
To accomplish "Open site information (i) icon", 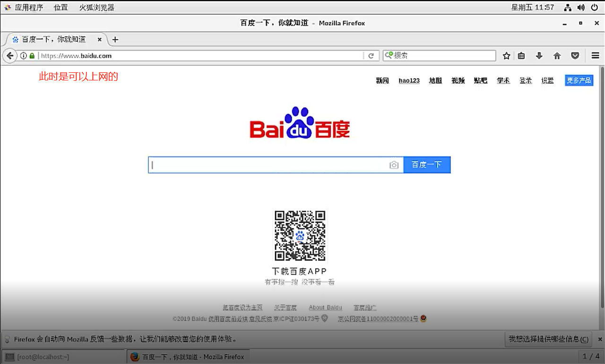I will [23, 55].
